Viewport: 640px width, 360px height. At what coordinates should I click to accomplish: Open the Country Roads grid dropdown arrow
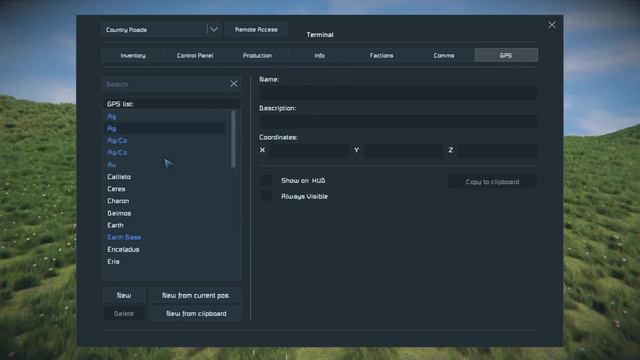click(214, 29)
